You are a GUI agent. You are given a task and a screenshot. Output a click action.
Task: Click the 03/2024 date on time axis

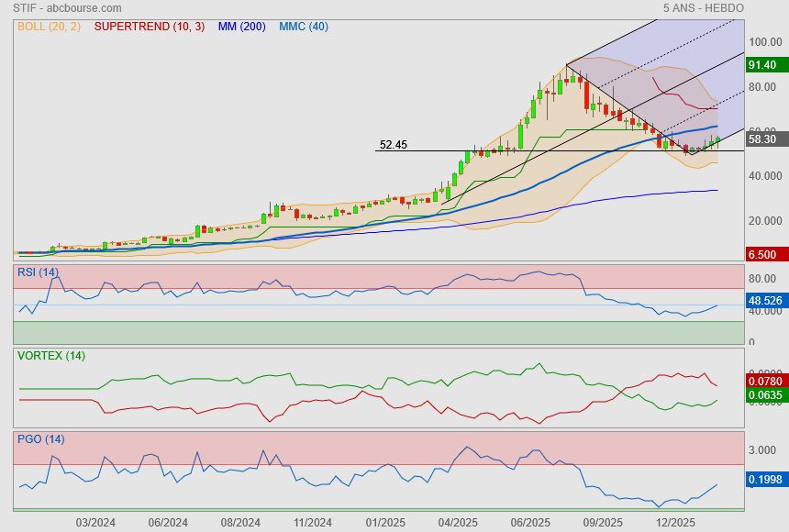point(95,522)
